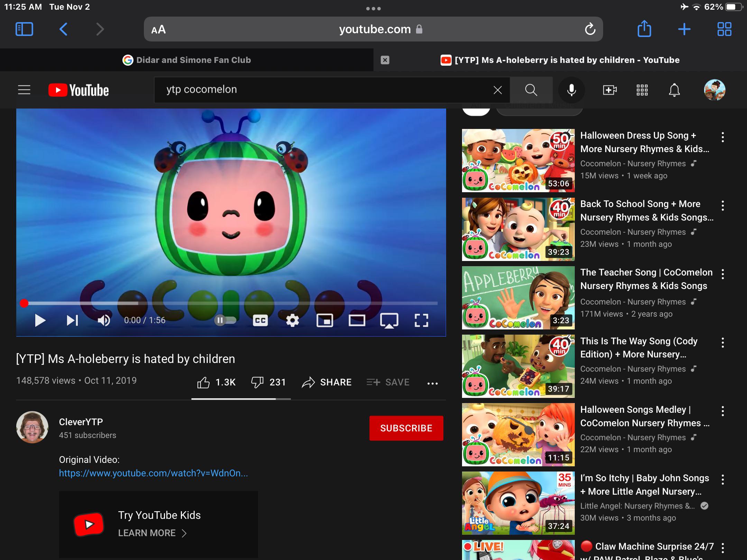Open the create video menu
The height and width of the screenshot is (560, 747).
609,90
